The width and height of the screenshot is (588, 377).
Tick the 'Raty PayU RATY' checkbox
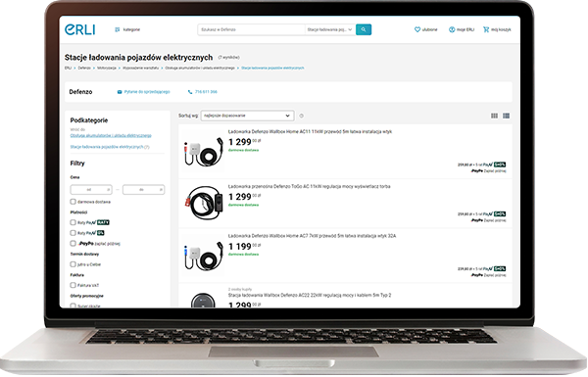point(73,222)
